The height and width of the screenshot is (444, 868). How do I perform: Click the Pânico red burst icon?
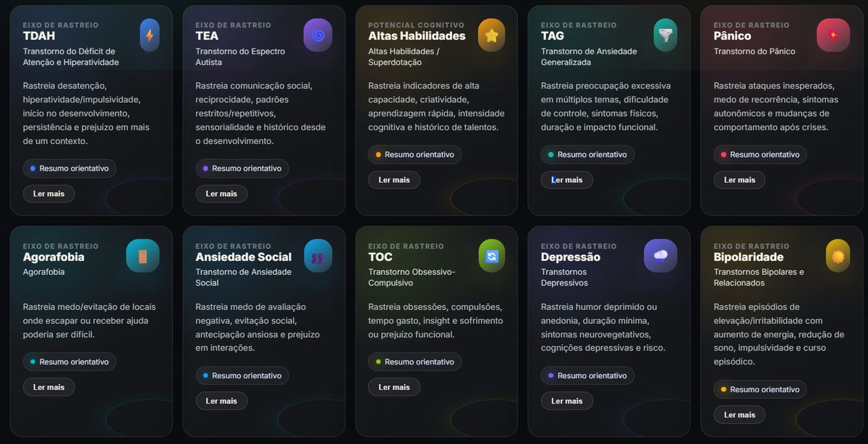(833, 35)
